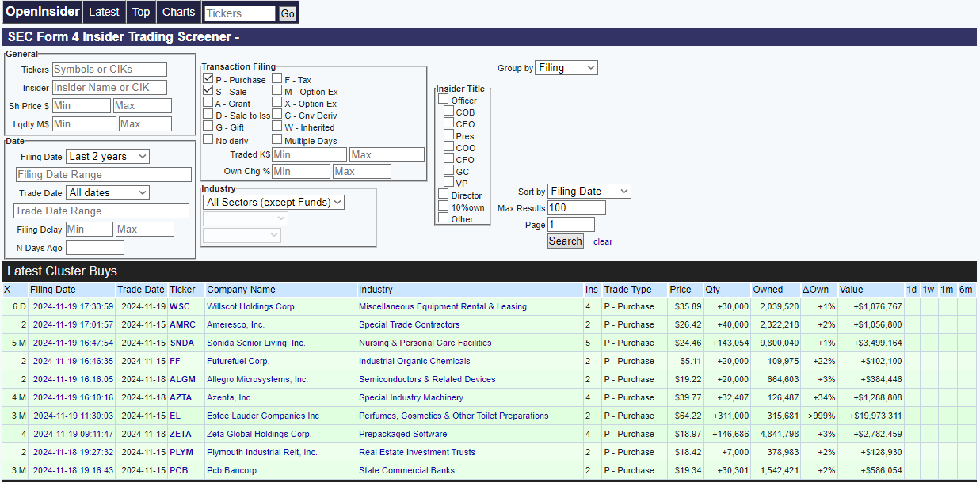This screenshot has width=980, height=482.
Task: Click the Search button
Action: (566, 241)
